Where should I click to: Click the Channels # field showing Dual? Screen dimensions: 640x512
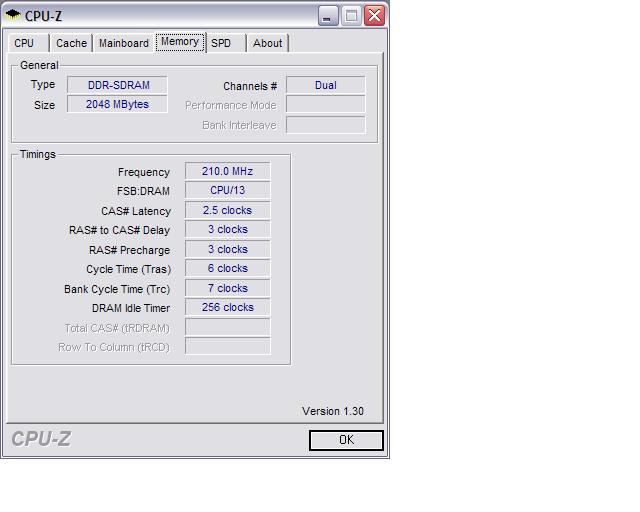click(x=326, y=85)
